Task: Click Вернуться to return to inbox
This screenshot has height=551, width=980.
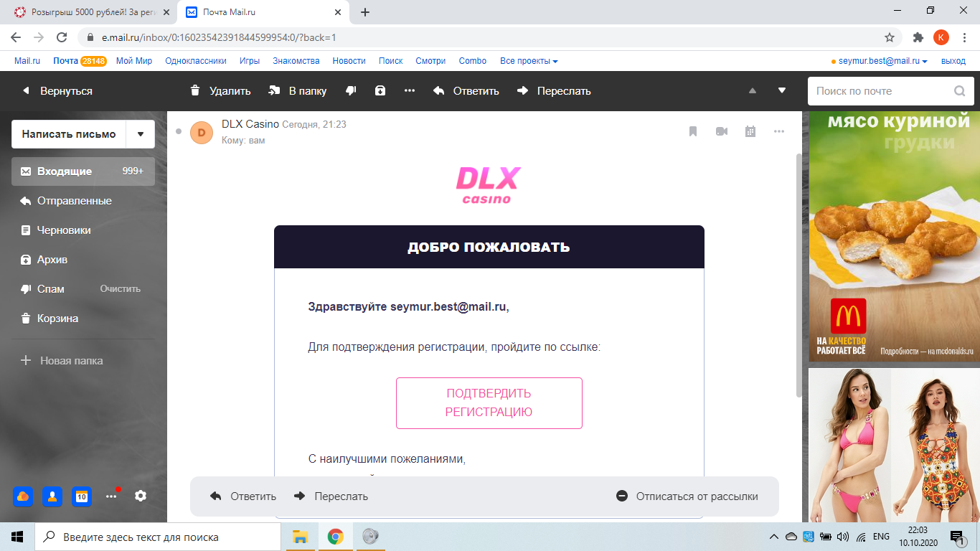Action: [57, 91]
